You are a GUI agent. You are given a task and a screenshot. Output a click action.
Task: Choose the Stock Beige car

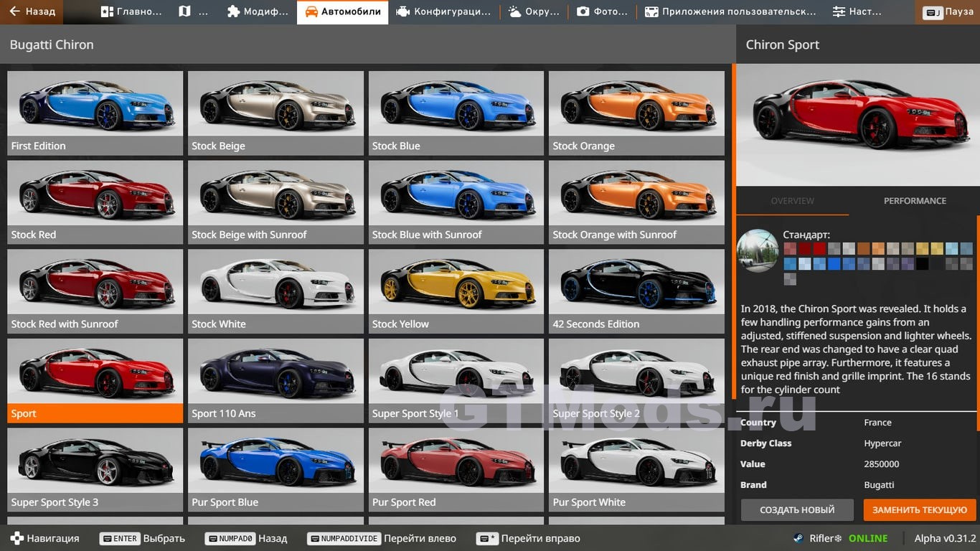[x=276, y=113]
